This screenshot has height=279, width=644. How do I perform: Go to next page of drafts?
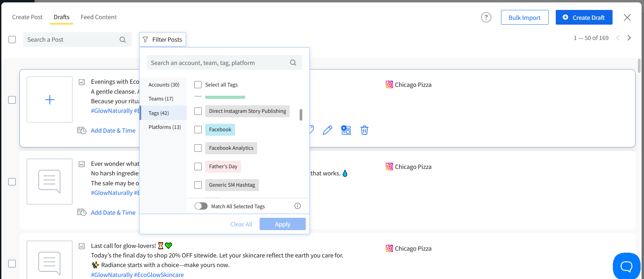pos(629,38)
